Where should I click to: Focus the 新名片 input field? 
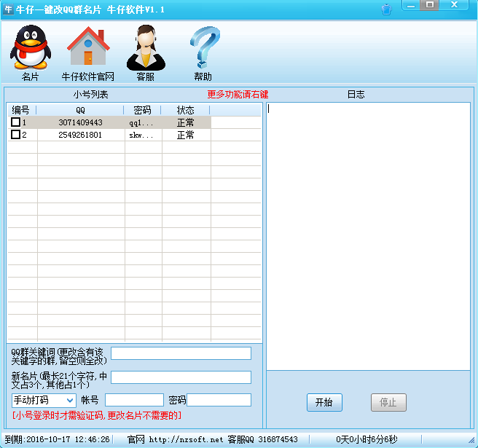click(181, 377)
